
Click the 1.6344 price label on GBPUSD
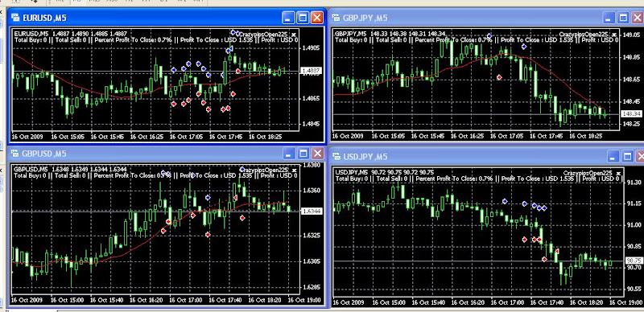tap(312, 211)
